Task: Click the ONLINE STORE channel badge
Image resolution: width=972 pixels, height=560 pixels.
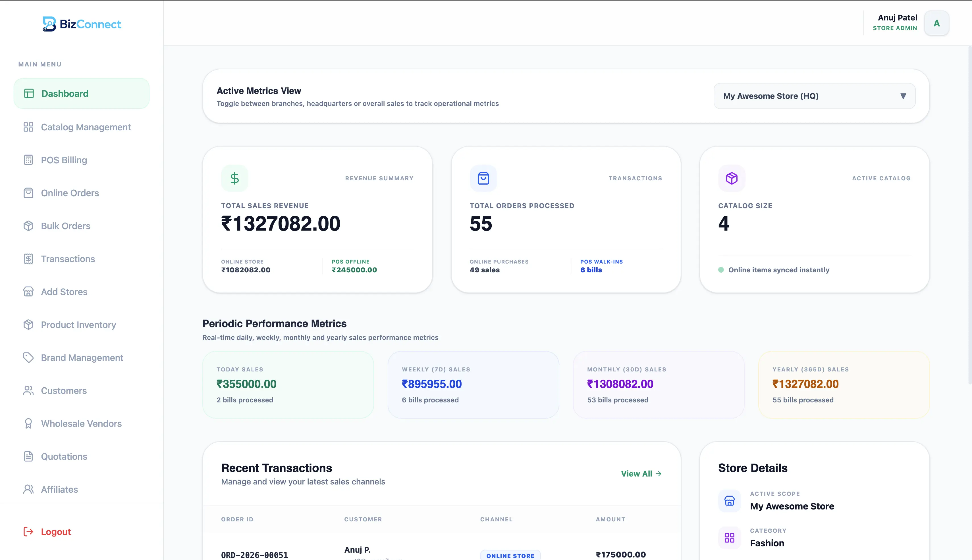Action: (510, 555)
